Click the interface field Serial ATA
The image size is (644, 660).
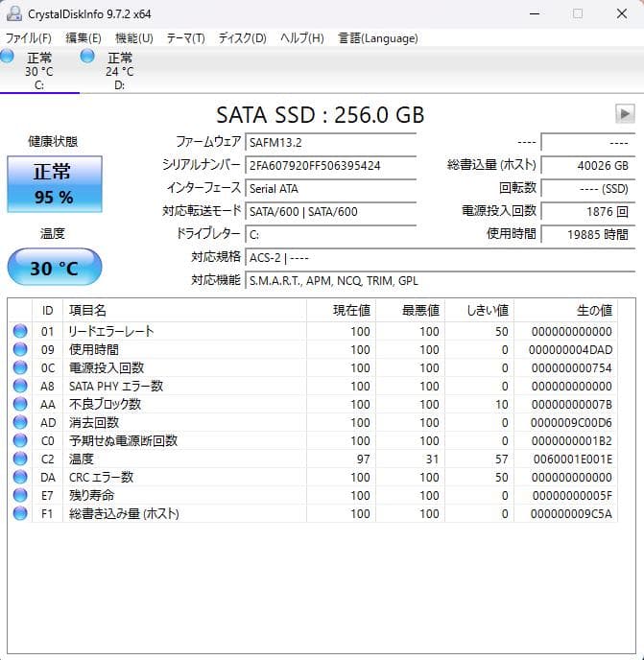pos(331,188)
